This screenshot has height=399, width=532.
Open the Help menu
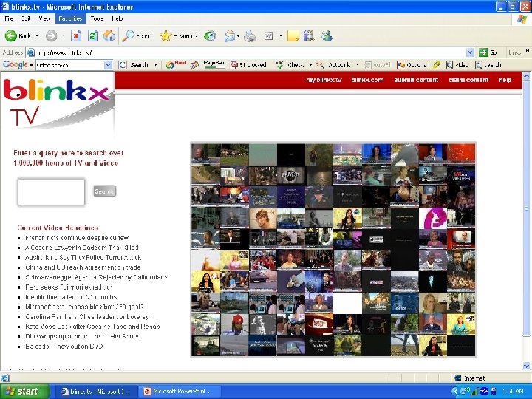pyautogui.click(x=117, y=18)
